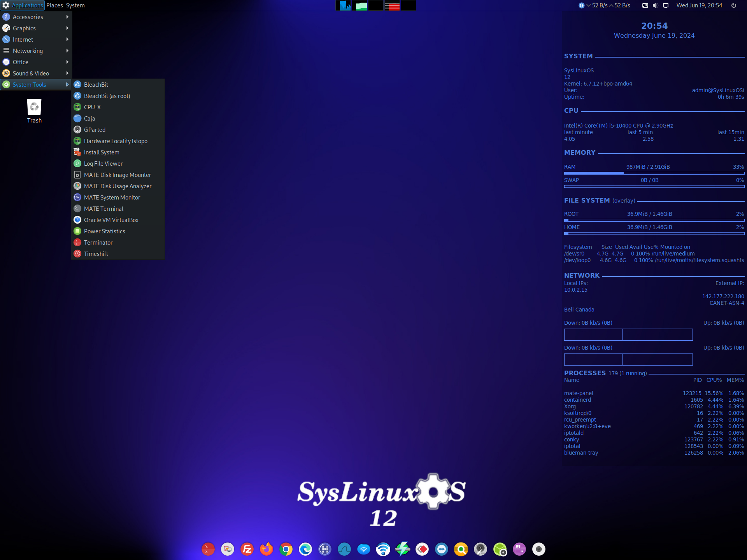This screenshot has width=747, height=560.
Task: Open the Places menu
Action: pos(54,5)
